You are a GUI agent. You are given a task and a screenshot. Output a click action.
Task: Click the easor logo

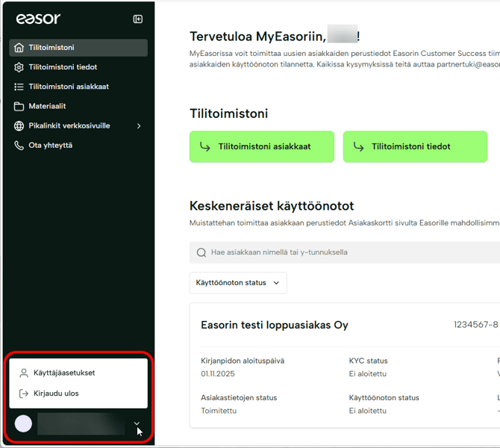[x=38, y=19]
